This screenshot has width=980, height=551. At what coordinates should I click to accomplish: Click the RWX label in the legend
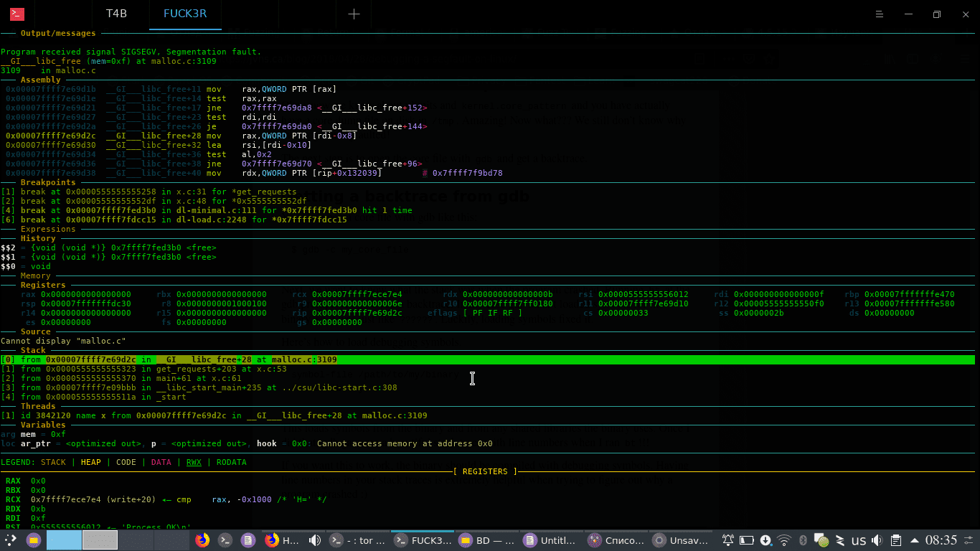pos(194,462)
